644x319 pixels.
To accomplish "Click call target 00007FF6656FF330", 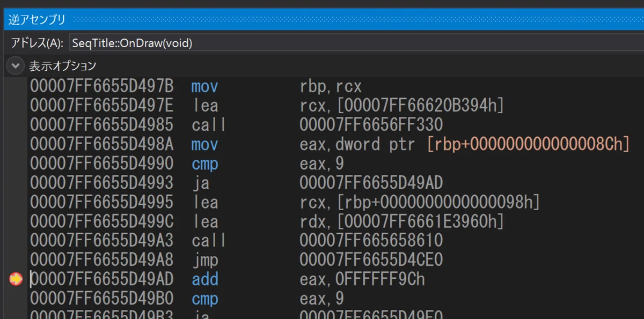I will pos(371,125).
